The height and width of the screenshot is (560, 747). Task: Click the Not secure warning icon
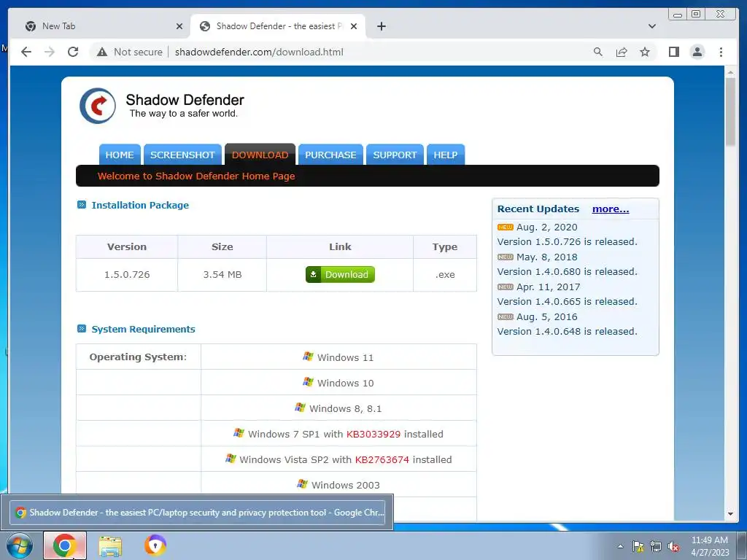102,52
